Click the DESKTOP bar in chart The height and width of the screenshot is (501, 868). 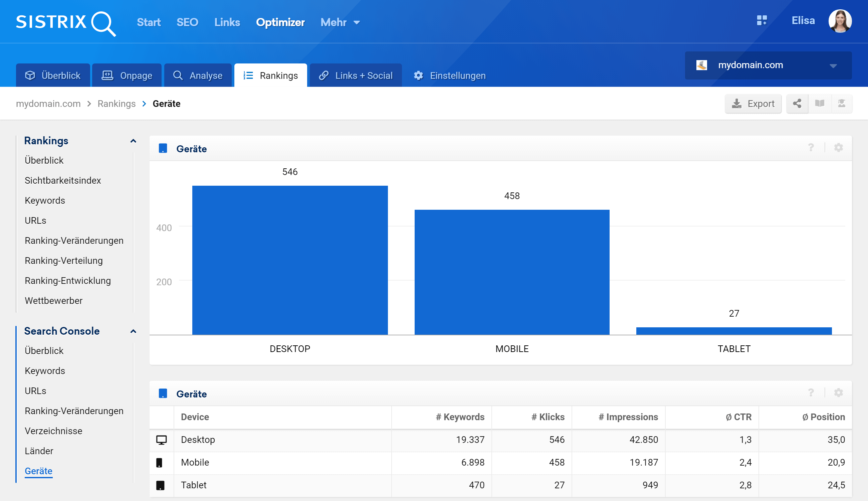tap(290, 260)
